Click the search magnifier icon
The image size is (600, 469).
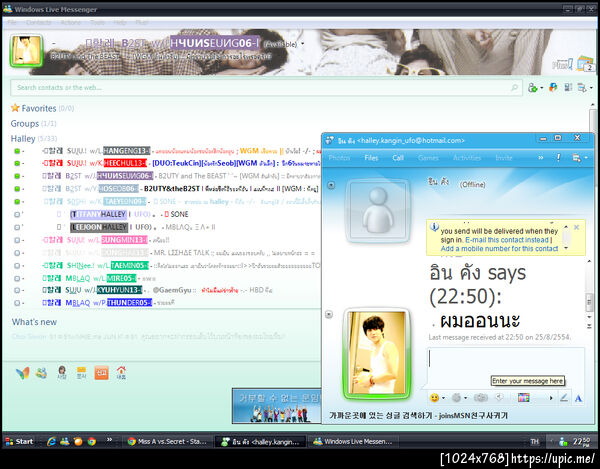(514, 88)
